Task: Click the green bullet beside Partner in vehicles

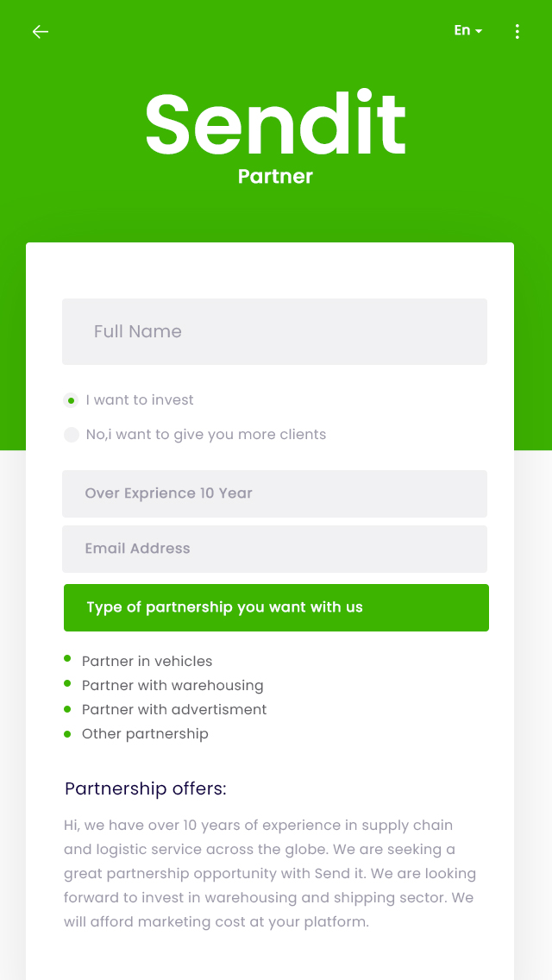Action: click(x=67, y=659)
